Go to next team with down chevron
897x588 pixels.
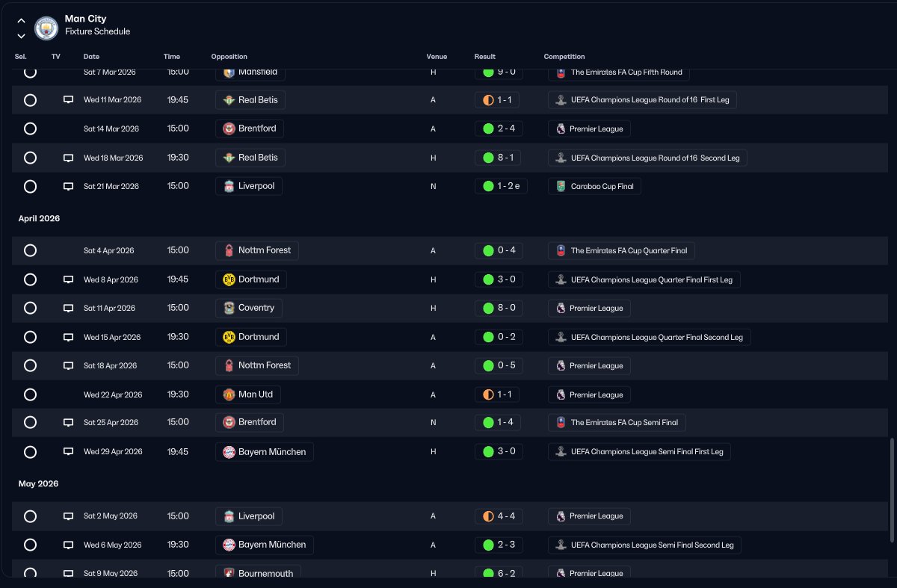tap(21, 36)
